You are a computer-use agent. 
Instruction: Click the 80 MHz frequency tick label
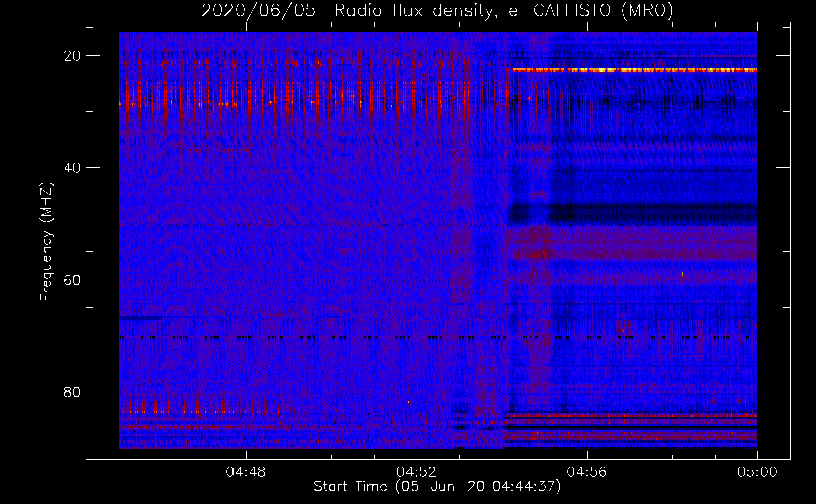(73, 392)
